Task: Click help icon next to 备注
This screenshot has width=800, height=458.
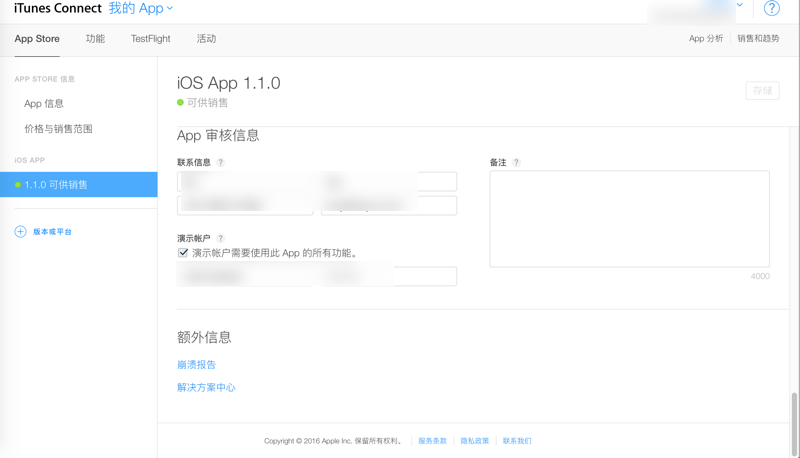Action: point(516,162)
